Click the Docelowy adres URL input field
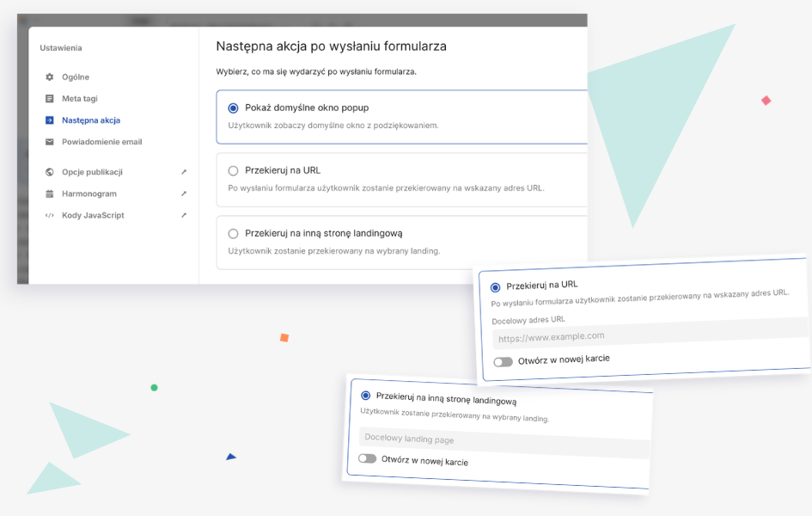The width and height of the screenshot is (812, 516). point(650,334)
